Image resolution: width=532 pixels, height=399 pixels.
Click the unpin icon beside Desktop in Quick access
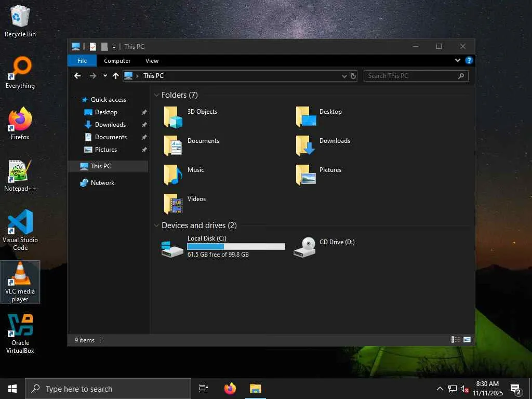pyautogui.click(x=144, y=112)
